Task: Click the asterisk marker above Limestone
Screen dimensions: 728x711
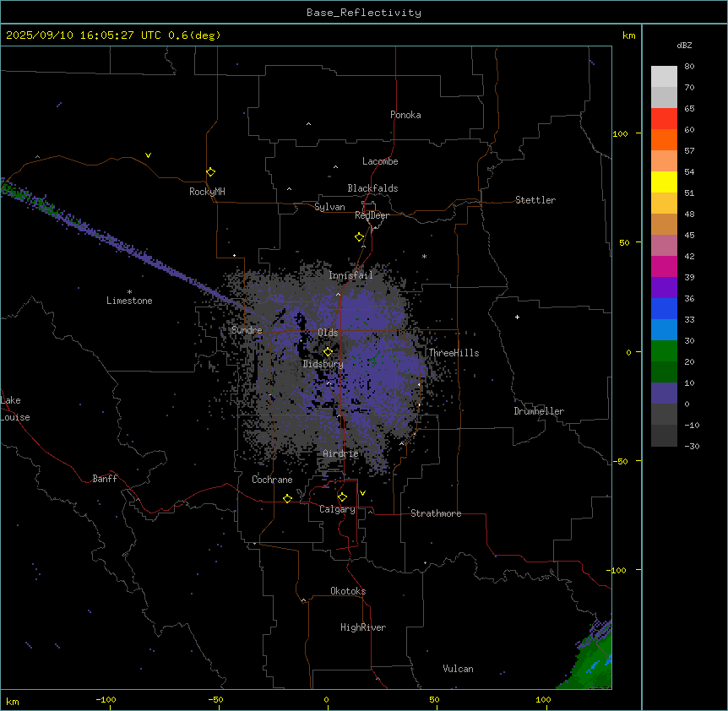Action: [x=129, y=292]
